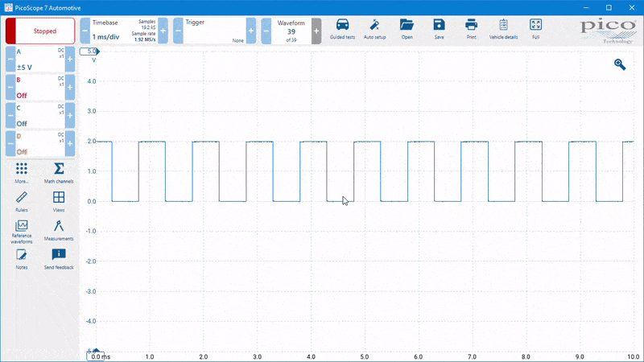Open the Trigger options panel

coord(214,31)
